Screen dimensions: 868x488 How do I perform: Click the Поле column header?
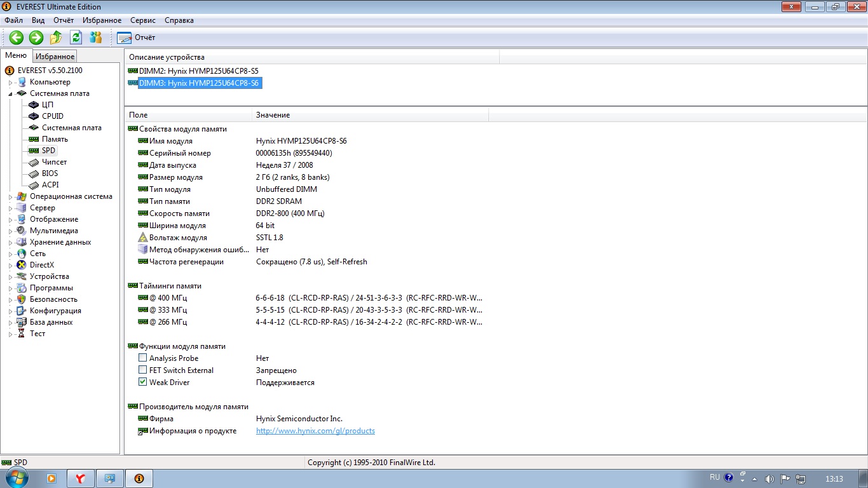pyautogui.click(x=188, y=115)
